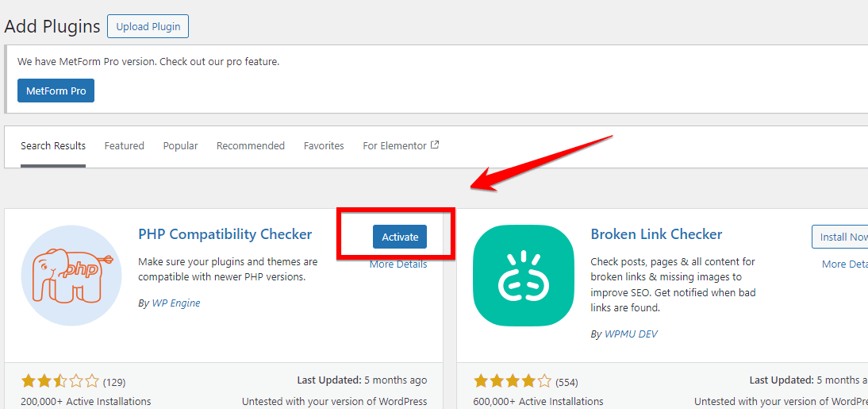Visit the WPMU DEV author link
This screenshot has width=868, height=409.
click(x=632, y=334)
